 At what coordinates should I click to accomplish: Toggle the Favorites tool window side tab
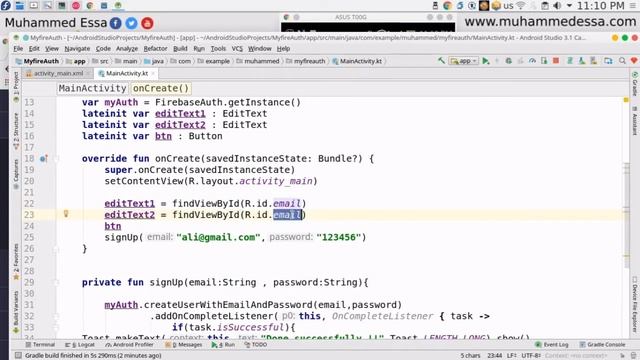pyautogui.click(x=16, y=261)
